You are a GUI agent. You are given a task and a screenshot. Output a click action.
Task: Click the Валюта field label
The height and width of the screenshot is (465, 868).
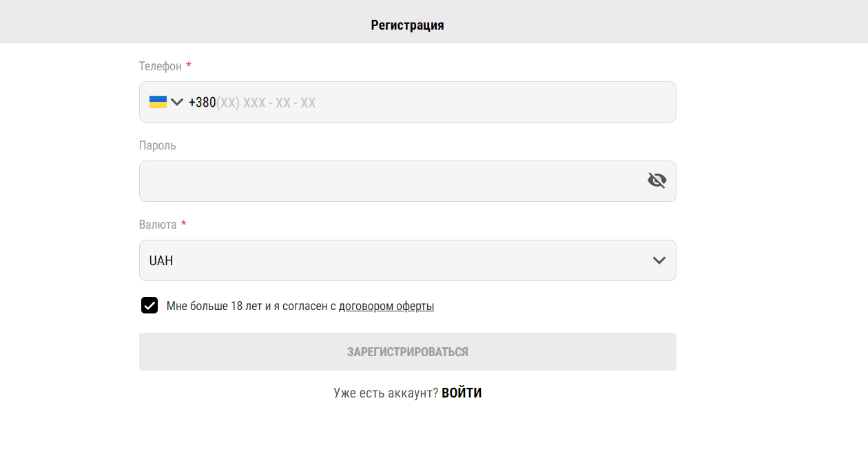click(158, 225)
